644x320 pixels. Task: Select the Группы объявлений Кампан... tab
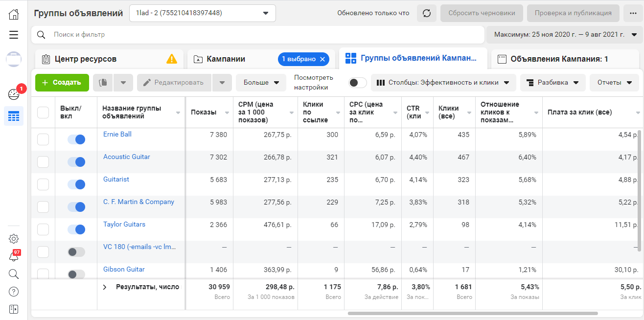[413, 58]
